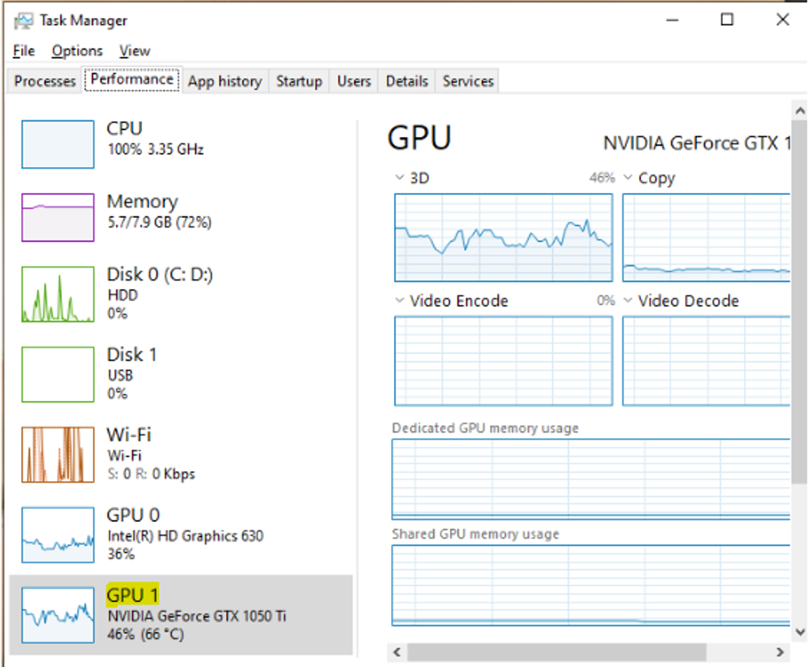Image resolution: width=812 pixels, height=667 pixels.
Task: Open the Options menu
Action: coord(77,51)
